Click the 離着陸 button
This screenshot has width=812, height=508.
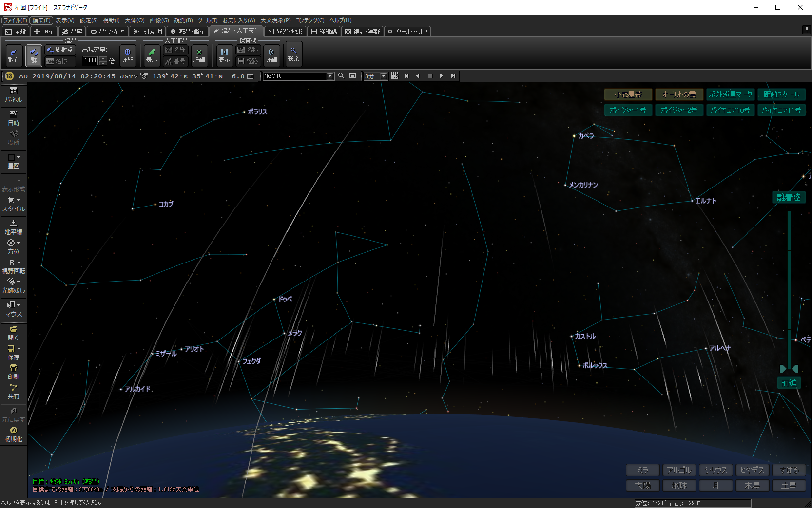789,197
